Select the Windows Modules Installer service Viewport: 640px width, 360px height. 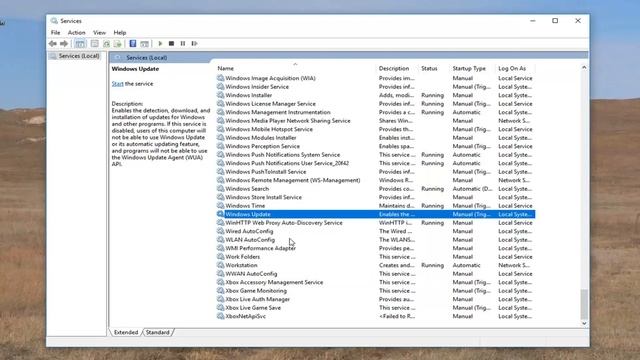pos(376,138)
